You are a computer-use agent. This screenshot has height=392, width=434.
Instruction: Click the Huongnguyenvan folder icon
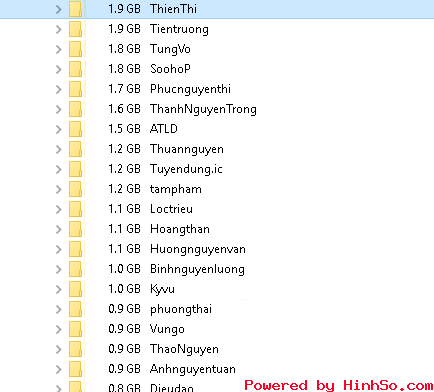(76, 249)
